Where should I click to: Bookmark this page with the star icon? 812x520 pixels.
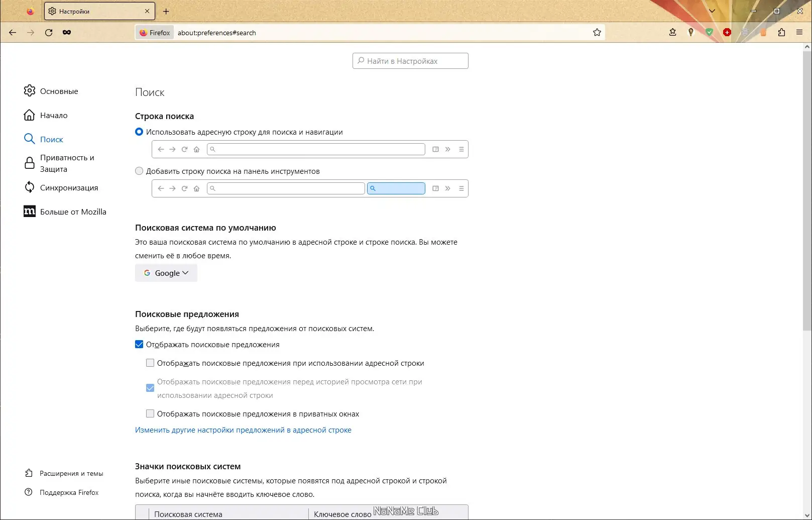pos(597,33)
